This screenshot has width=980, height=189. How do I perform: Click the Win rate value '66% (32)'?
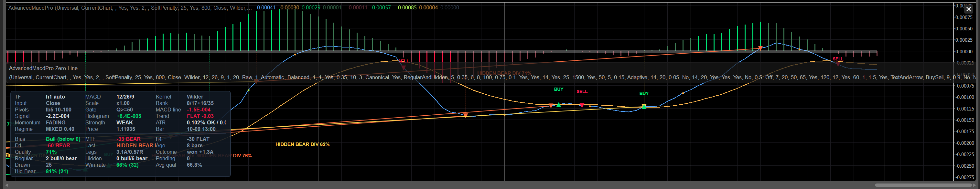point(127,165)
